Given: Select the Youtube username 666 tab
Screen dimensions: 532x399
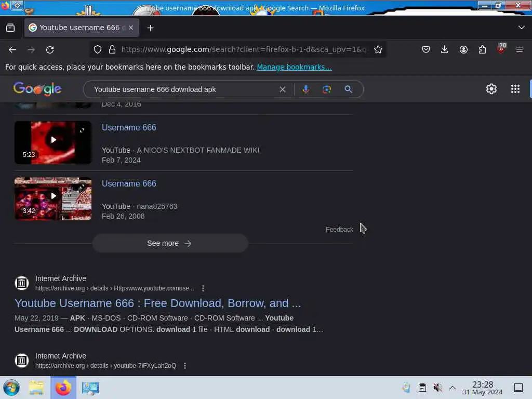Looking at the screenshot, I should 82,28.
